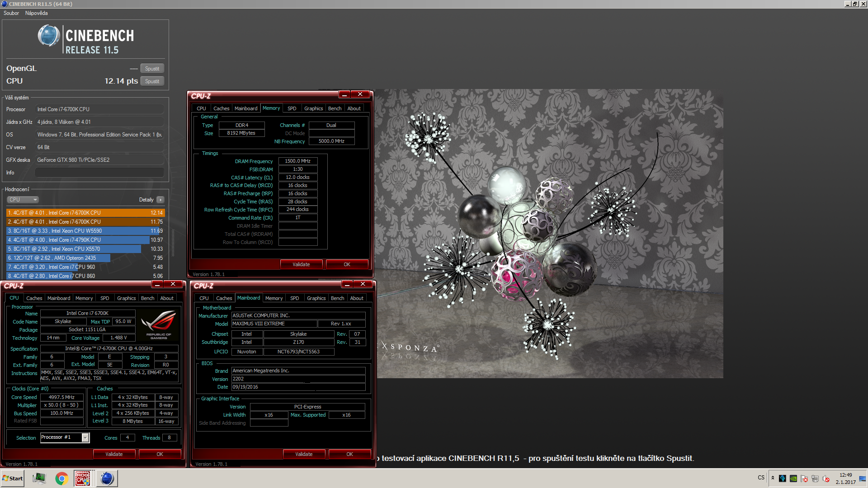Close the CPU-Z Memory window
Screen dimensions: 868x488
pos(360,94)
